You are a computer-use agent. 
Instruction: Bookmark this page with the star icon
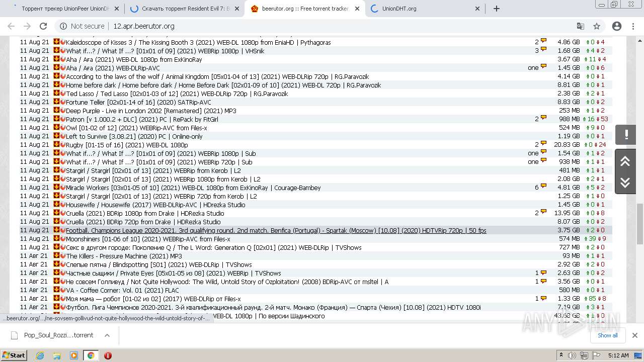597,26
